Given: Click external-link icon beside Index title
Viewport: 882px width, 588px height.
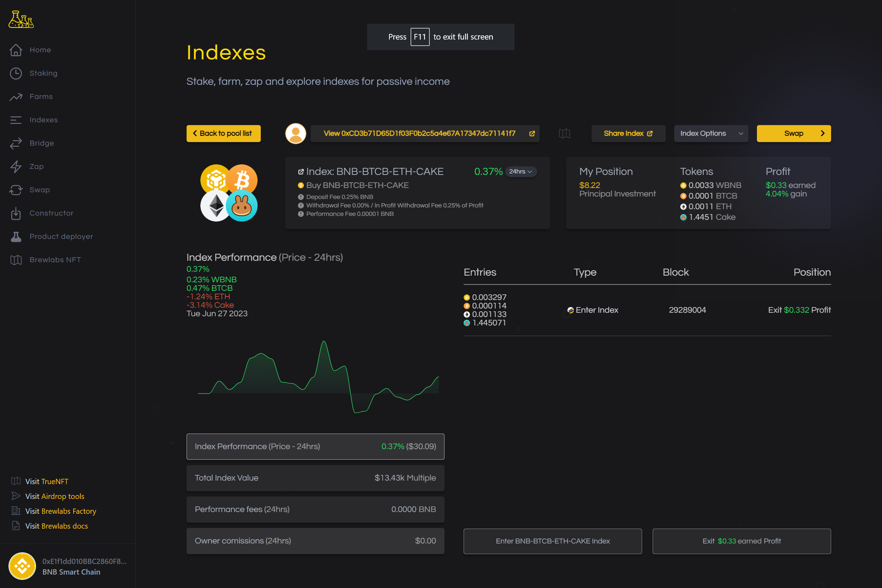Looking at the screenshot, I should pos(301,172).
